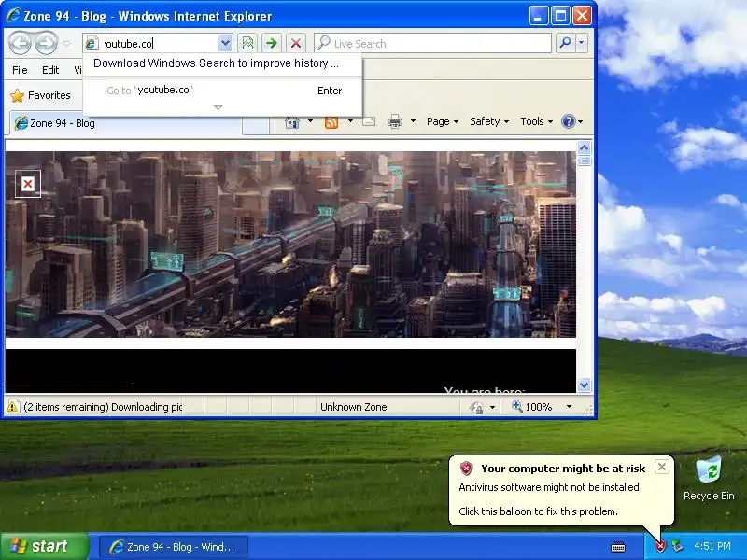The height and width of the screenshot is (560, 747).
Task: Click the Back navigation arrow button
Action: point(21,43)
